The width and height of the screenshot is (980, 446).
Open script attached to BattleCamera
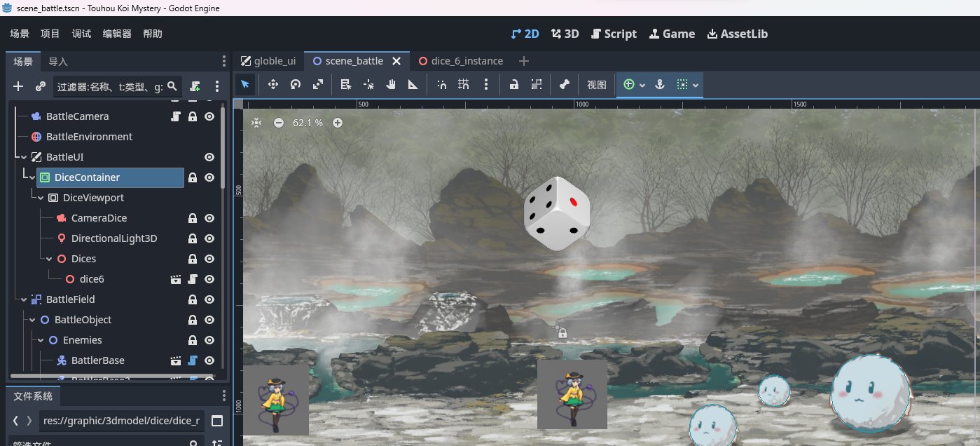[176, 116]
